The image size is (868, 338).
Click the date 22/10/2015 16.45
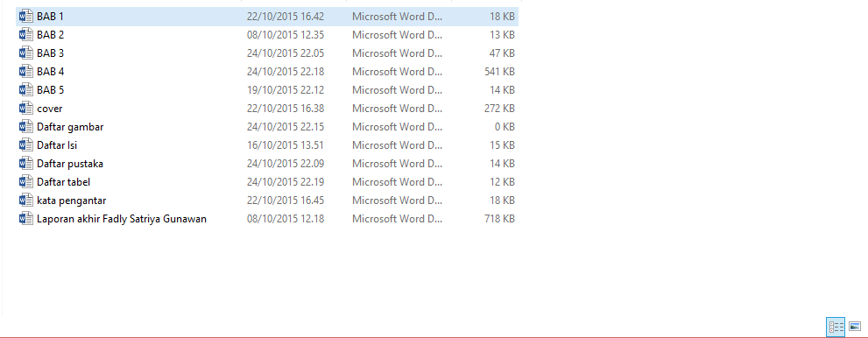(x=286, y=200)
